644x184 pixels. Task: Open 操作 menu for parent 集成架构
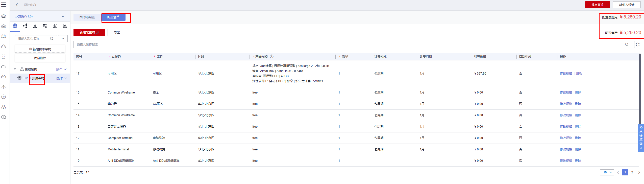click(61, 69)
